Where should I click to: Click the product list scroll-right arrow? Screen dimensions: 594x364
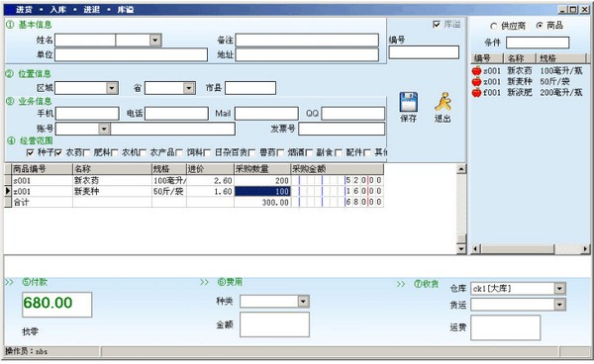(585, 248)
